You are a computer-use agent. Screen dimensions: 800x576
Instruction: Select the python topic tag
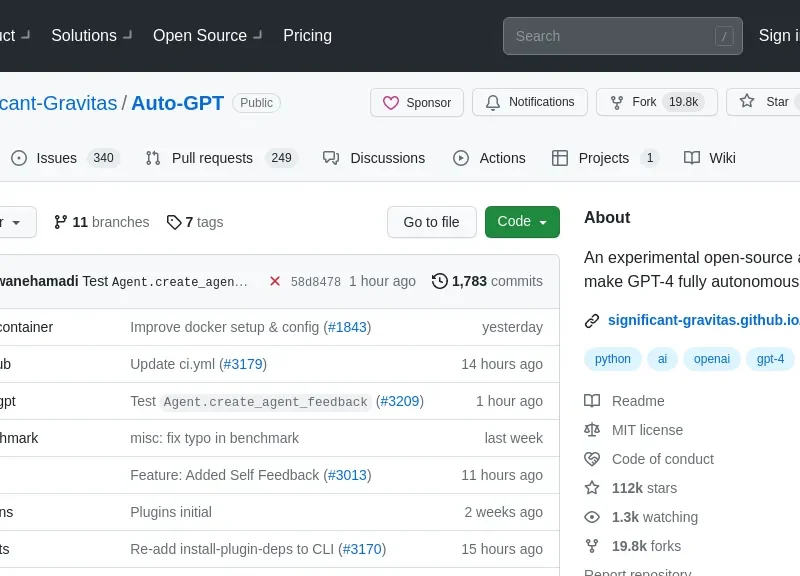(x=612, y=359)
